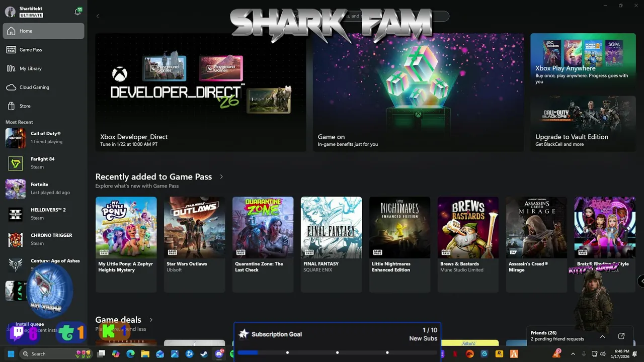Image resolution: width=644 pixels, height=362 pixels.
Task: Open My Library in the sidebar
Action: point(43,68)
